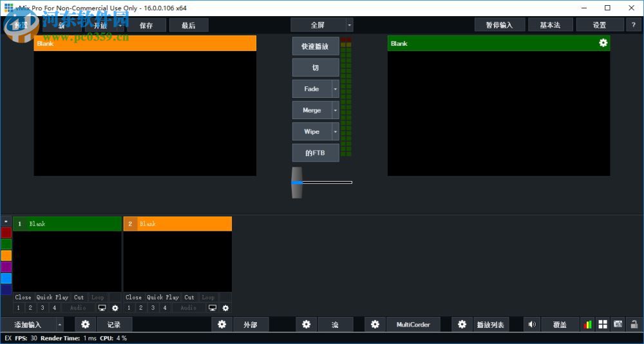Open 设置 settings button
The width and height of the screenshot is (644, 344).
pyautogui.click(x=599, y=25)
